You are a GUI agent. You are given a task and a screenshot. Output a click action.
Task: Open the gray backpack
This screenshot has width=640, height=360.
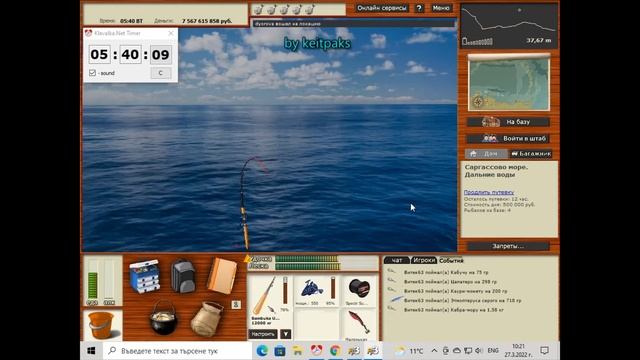tap(183, 276)
